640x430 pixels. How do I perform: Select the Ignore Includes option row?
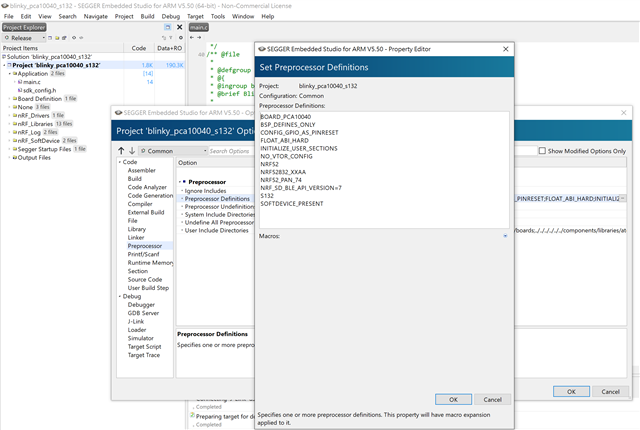(205, 191)
